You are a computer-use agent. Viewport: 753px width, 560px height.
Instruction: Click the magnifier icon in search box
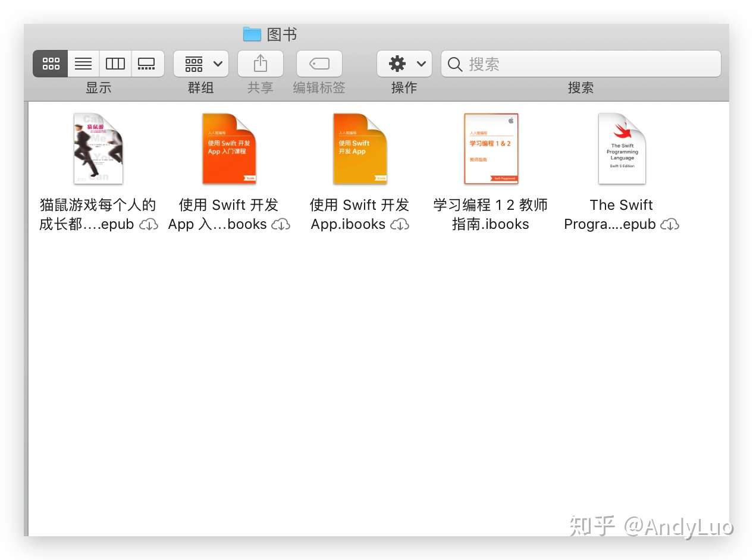point(455,64)
